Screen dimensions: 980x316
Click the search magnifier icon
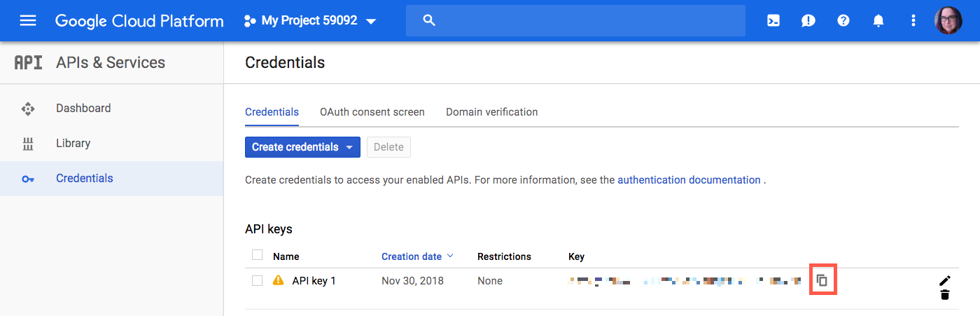pos(430,20)
